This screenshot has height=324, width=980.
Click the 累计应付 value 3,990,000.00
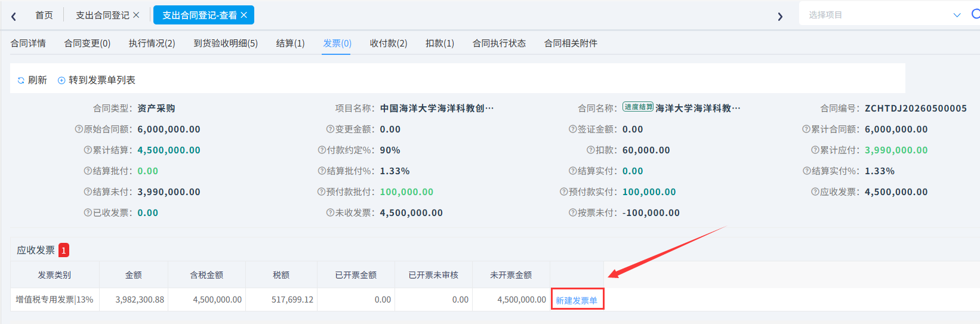pos(896,150)
